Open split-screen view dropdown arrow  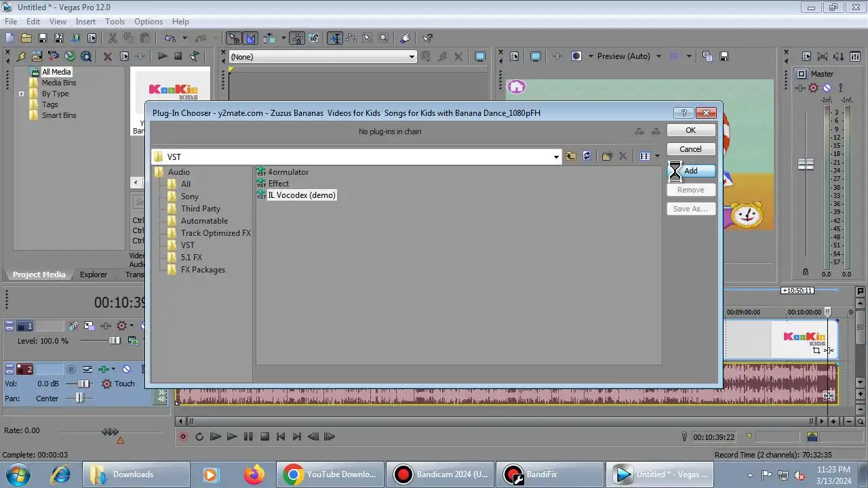pyautogui.click(x=591, y=56)
